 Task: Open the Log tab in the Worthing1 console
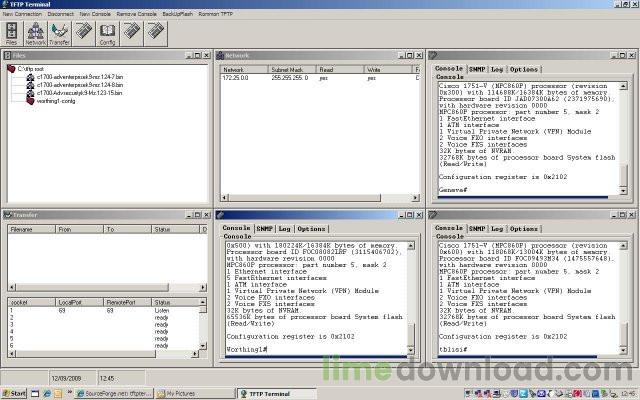pyautogui.click(x=284, y=229)
